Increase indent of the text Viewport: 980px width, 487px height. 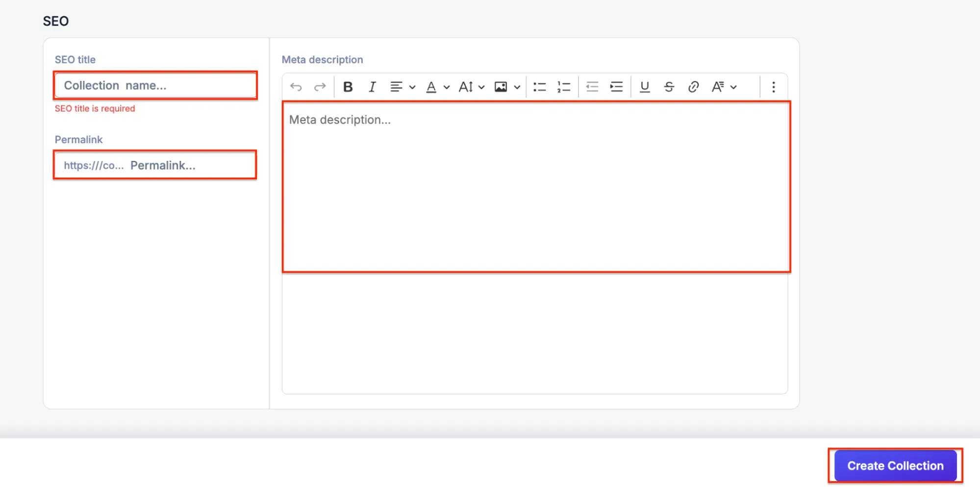[x=616, y=87]
